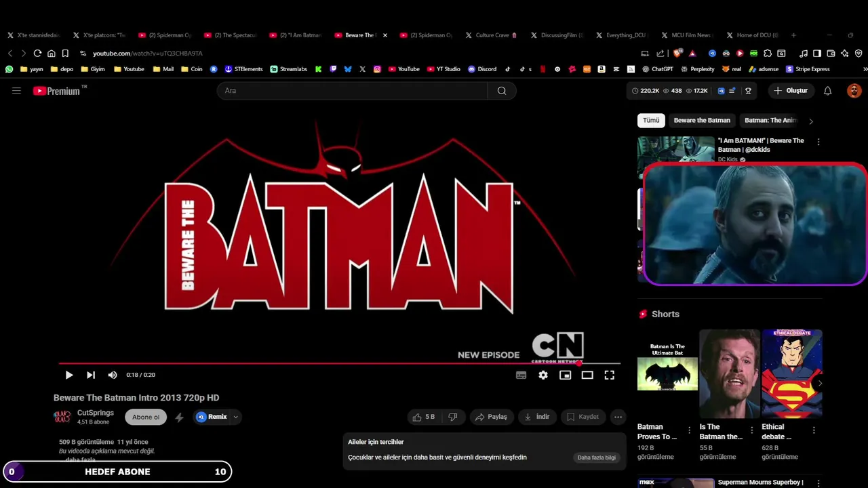Screen dimensions: 868x488
Task: Open the CutSprings channel avatar
Action: (62, 417)
